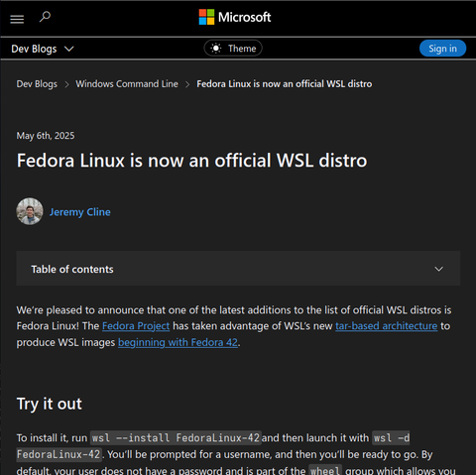The image size is (476, 475).
Task: Click the Microsoft wordmark text
Action: (x=245, y=17)
